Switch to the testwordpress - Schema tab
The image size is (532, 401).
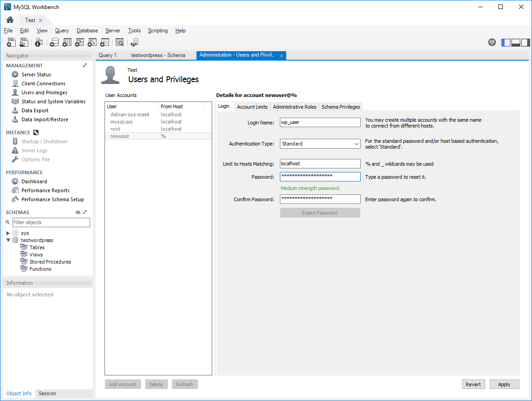tap(158, 55)
